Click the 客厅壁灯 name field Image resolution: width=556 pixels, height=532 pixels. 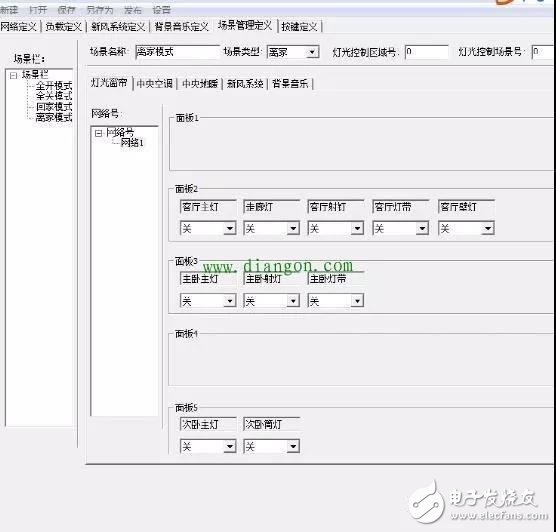click(466, 207)
